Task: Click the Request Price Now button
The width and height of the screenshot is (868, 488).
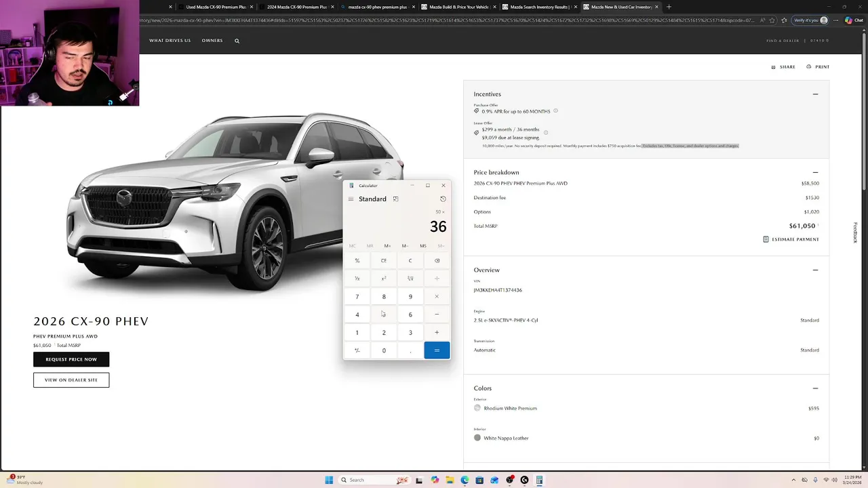Action: tap(71, 359)
